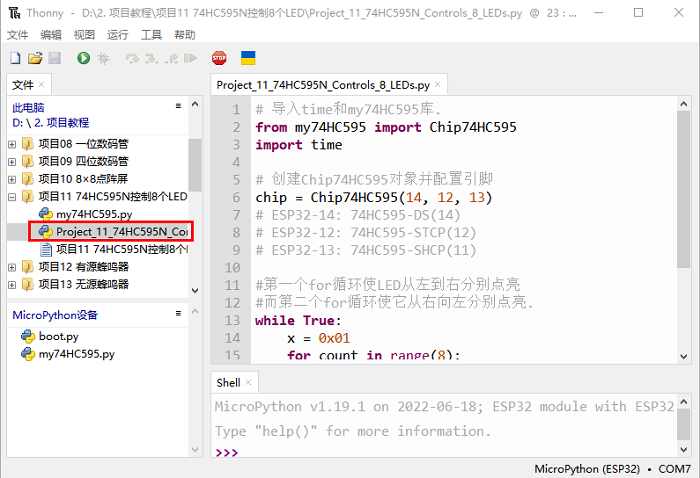Expand the 项目13 无源蜂鸣器 folder

[12, 284]
